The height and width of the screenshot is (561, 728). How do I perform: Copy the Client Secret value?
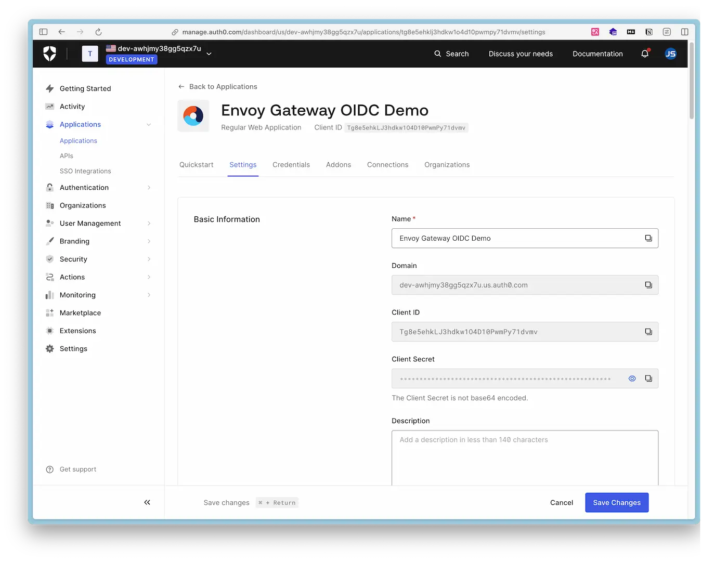pyautogui.click(x=648, y=379)
